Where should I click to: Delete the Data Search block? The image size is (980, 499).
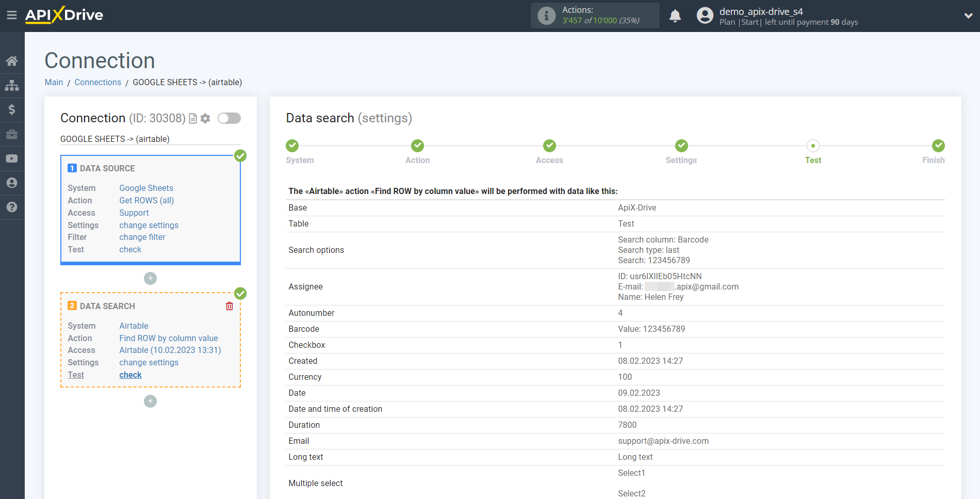point(230,306)
